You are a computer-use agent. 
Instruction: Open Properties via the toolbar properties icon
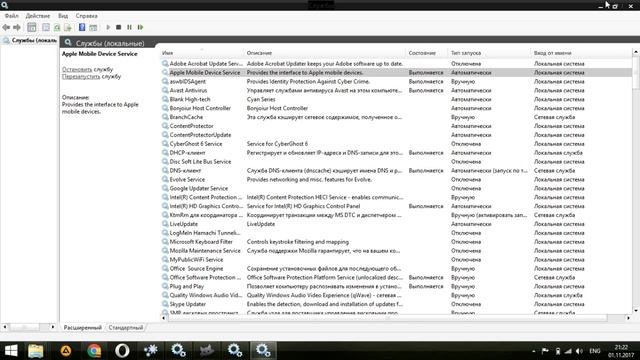click(46, 27)
